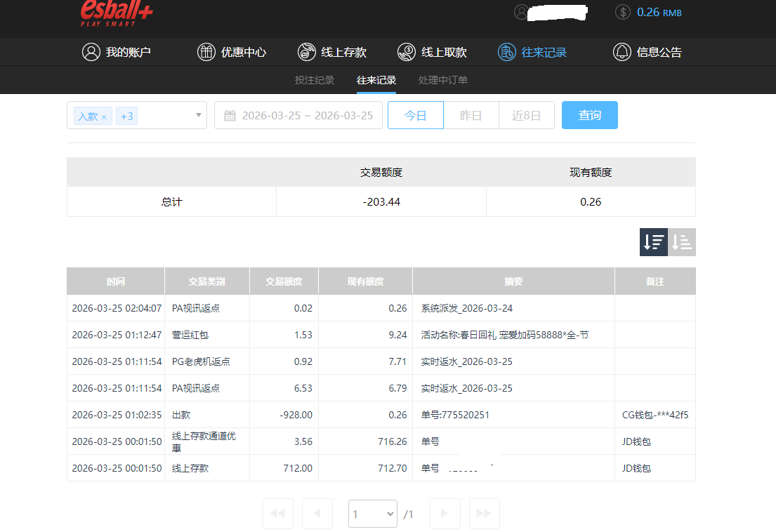Click the esball+ logo
Image resolution: width=776 pixels, height=532 pixels.
[117, 13]
